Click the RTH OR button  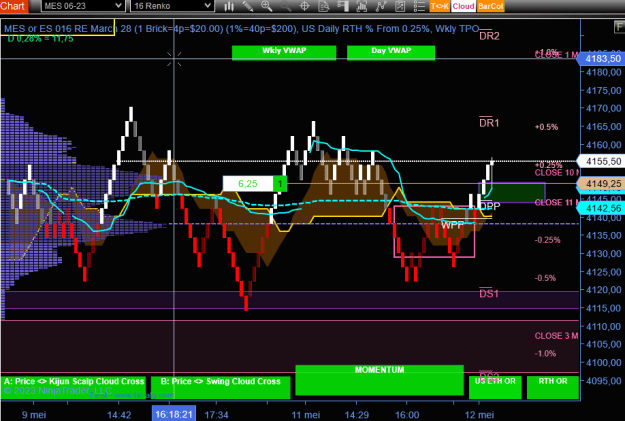tap(553, 388)
